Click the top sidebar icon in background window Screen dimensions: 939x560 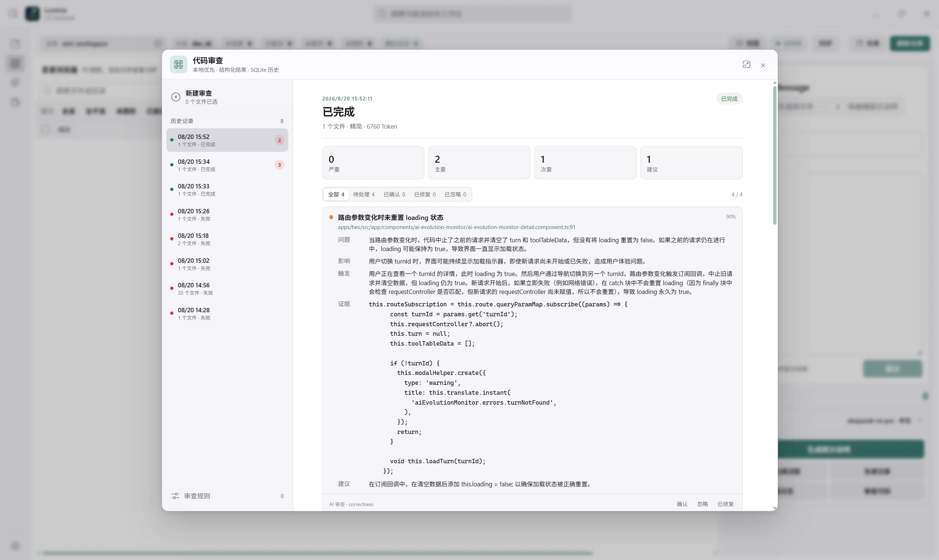coord(15,44)
